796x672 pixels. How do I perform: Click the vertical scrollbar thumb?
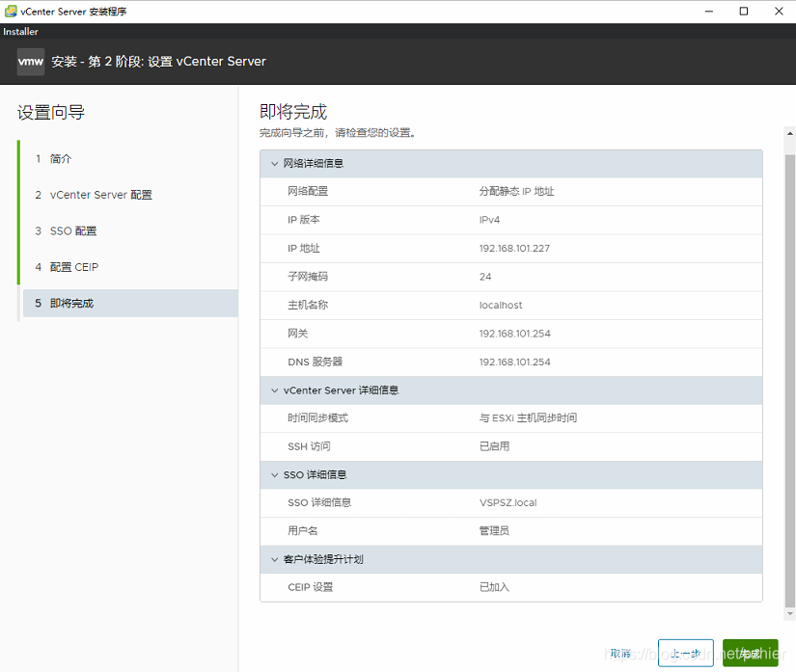(790, 381)
